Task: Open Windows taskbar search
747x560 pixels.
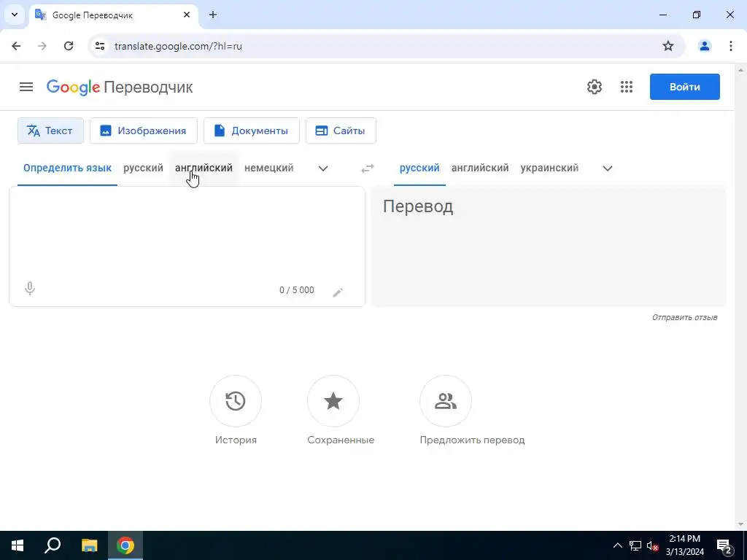Action: [53, 545]
